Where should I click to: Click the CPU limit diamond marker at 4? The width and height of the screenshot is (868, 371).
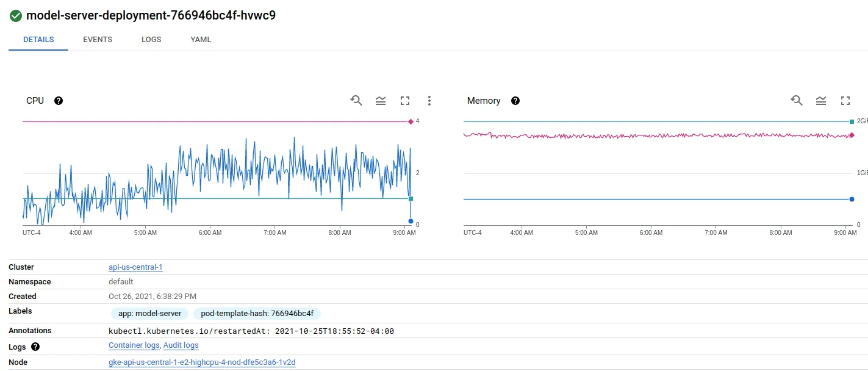(411, 121)
